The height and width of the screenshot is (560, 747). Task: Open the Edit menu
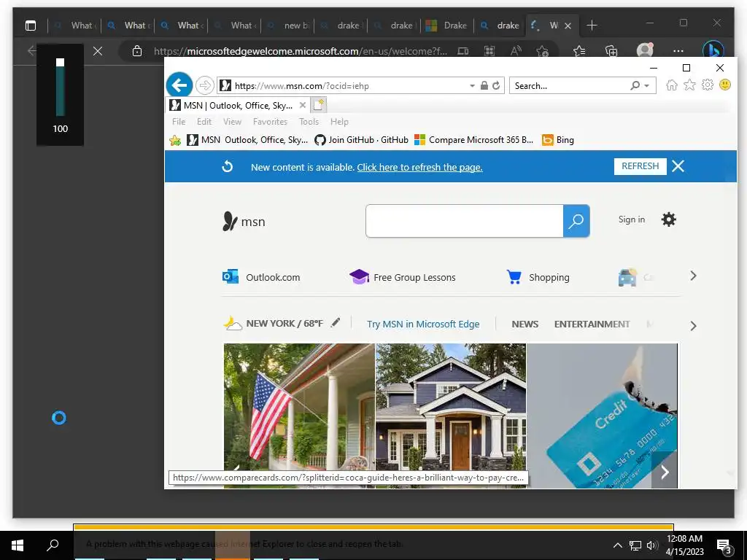coord(204,122)
